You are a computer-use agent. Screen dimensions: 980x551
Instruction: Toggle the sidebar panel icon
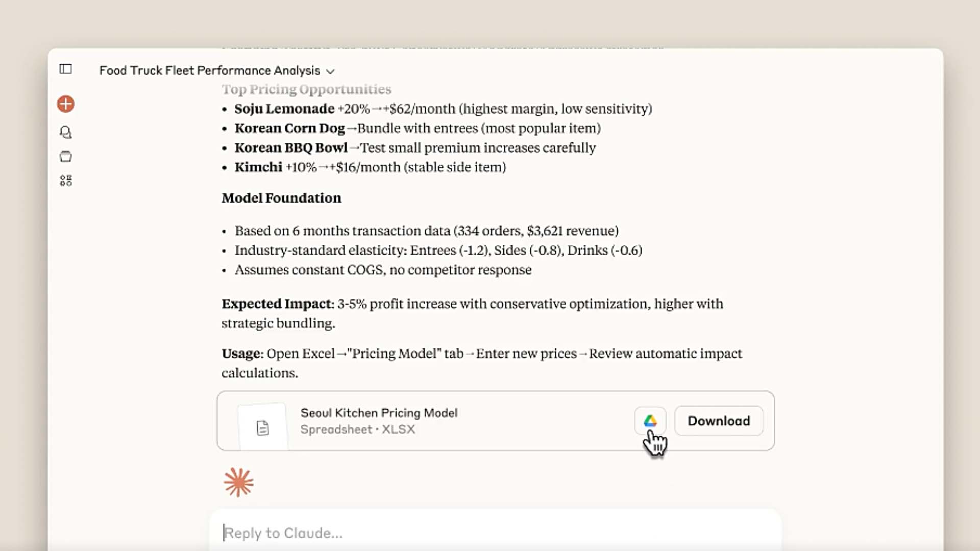66,69
